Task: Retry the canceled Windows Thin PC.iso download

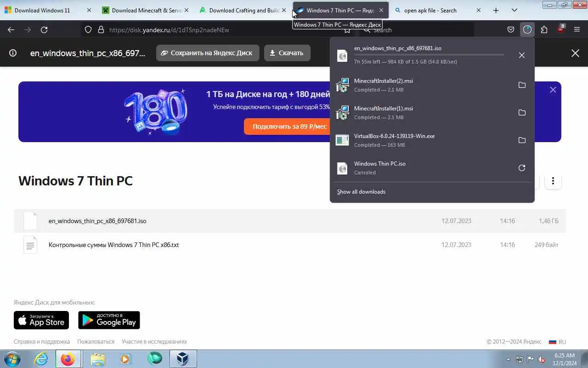Action: 522,168
